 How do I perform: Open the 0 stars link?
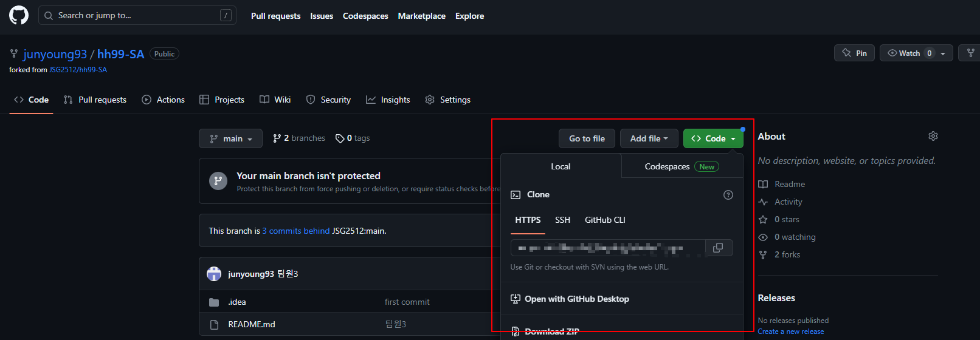pos(779,219)
